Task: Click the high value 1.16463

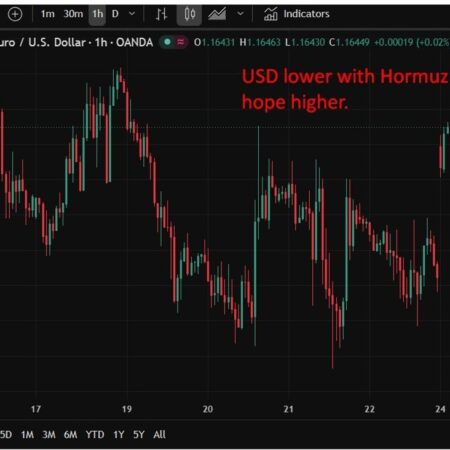Action: [x=264, y=43]
